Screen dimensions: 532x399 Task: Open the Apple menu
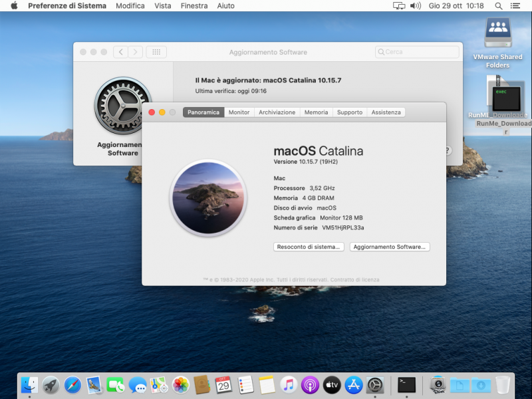coord(14,6)
